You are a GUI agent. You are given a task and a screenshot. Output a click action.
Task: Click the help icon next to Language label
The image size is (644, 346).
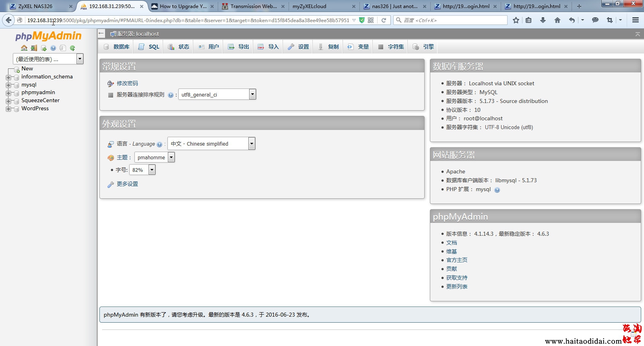coord(159,144)
